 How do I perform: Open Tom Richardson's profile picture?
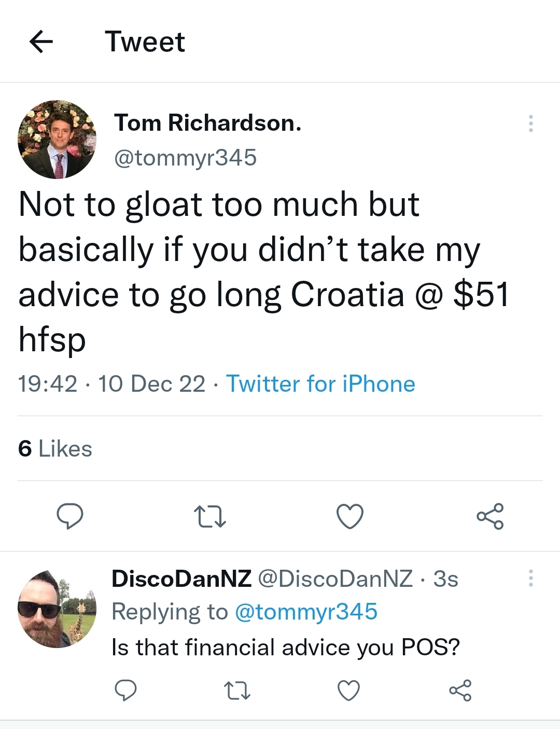pos(57,140)
